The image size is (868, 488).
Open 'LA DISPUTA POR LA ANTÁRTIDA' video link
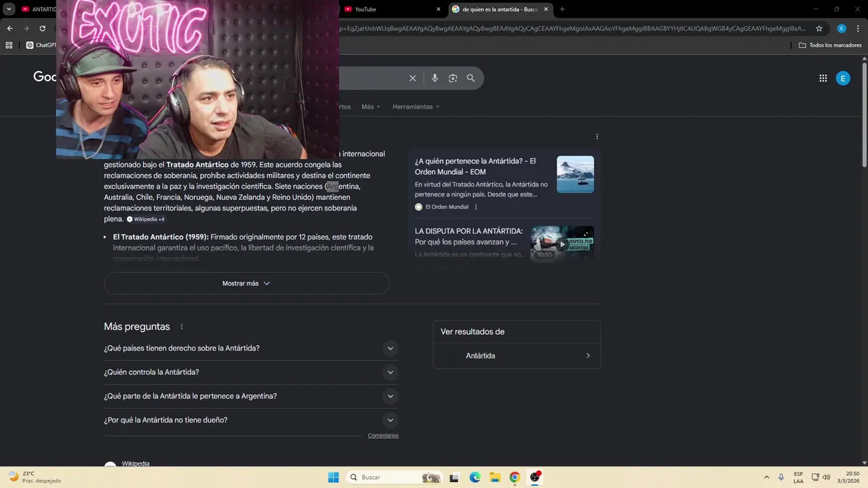[x=469, y=236]
